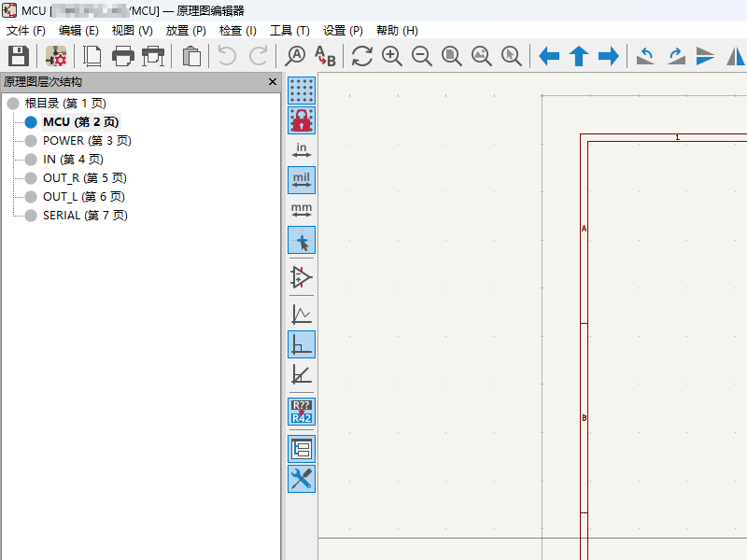Open the 视图 (V) menu
747x560 pixels.
tap(132, 31)
